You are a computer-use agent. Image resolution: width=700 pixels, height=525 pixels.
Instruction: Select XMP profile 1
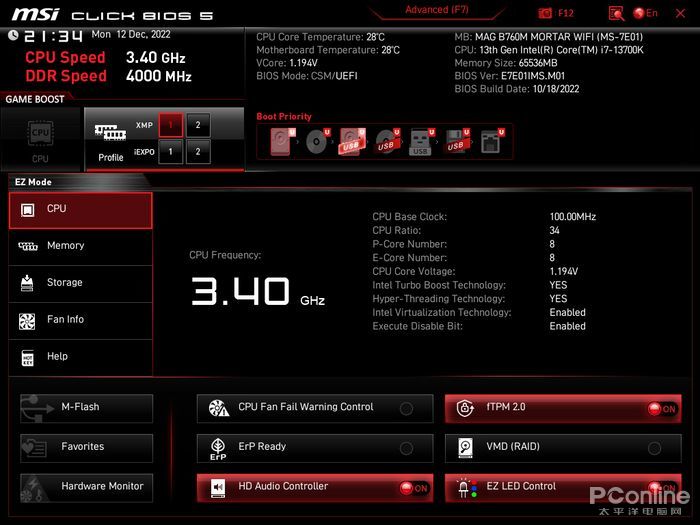170,125
